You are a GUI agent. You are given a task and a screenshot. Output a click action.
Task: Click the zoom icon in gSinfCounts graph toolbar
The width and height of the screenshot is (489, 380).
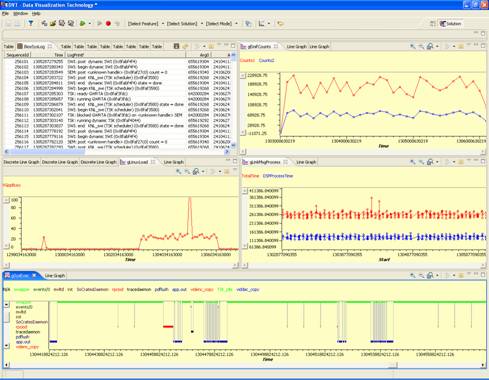pyautogui.click(x=413, y=46)
